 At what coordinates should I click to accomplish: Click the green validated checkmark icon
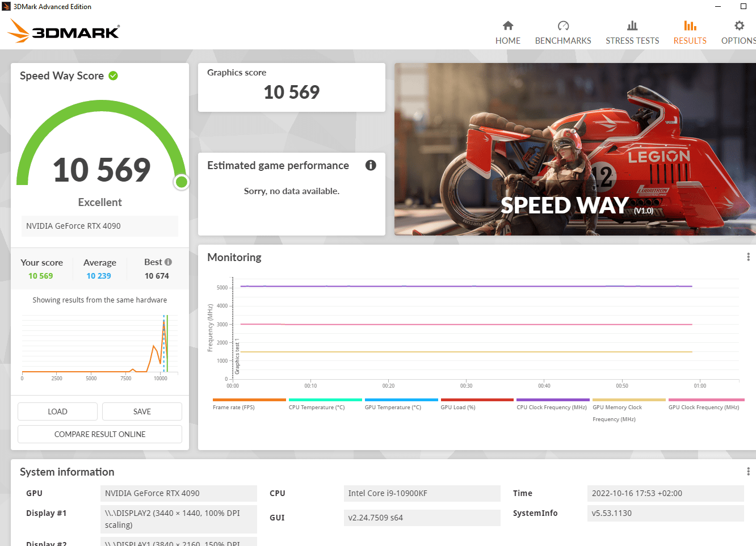coord(114,75)
